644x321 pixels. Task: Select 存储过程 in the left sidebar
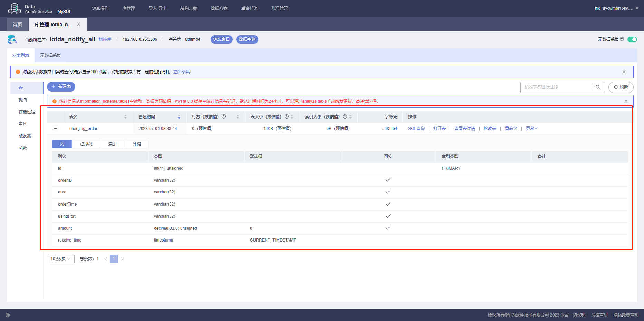coord(27,112)
